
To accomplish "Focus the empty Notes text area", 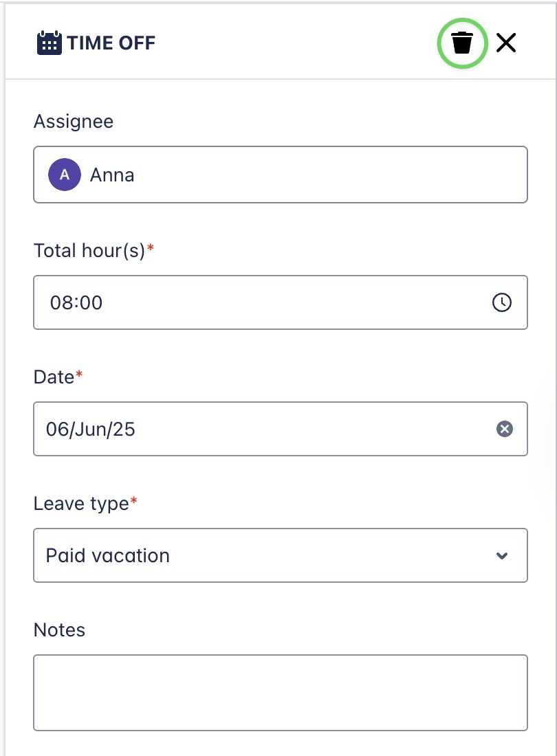I will click(x=280, y=692).
